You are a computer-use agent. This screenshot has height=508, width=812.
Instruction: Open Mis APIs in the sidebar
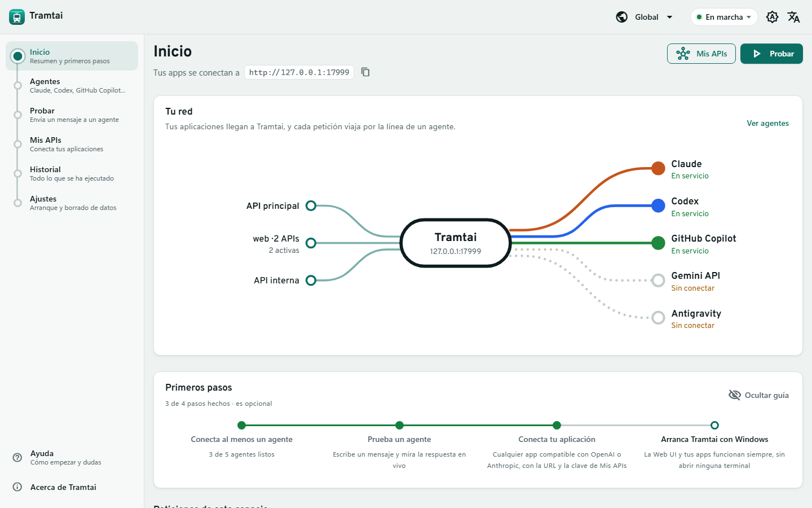pos(72,144)
